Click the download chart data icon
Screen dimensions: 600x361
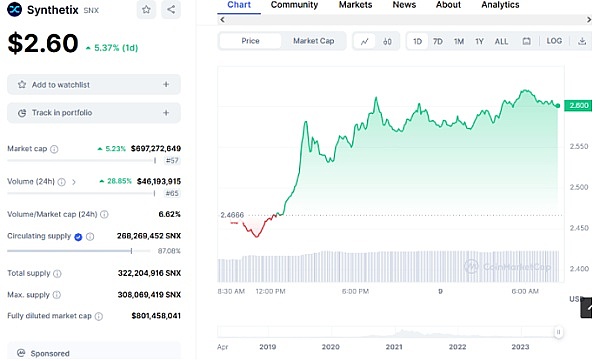tap(582, 41)
